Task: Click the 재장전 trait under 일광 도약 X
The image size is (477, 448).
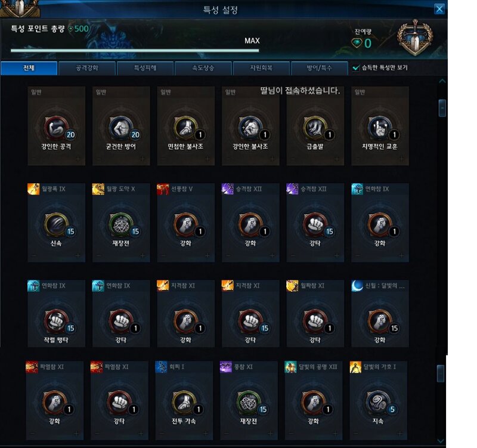Action: click(121, 225)
